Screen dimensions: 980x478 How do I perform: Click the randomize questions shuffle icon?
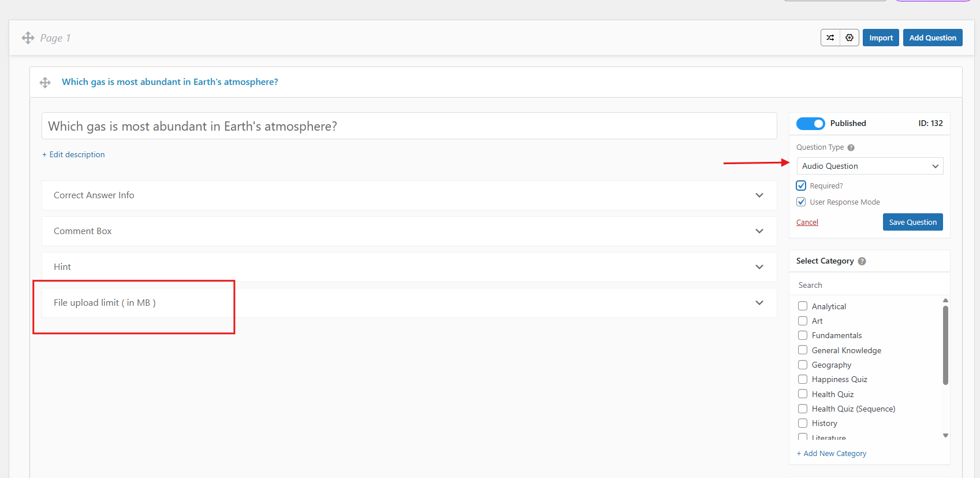[830, 38]
